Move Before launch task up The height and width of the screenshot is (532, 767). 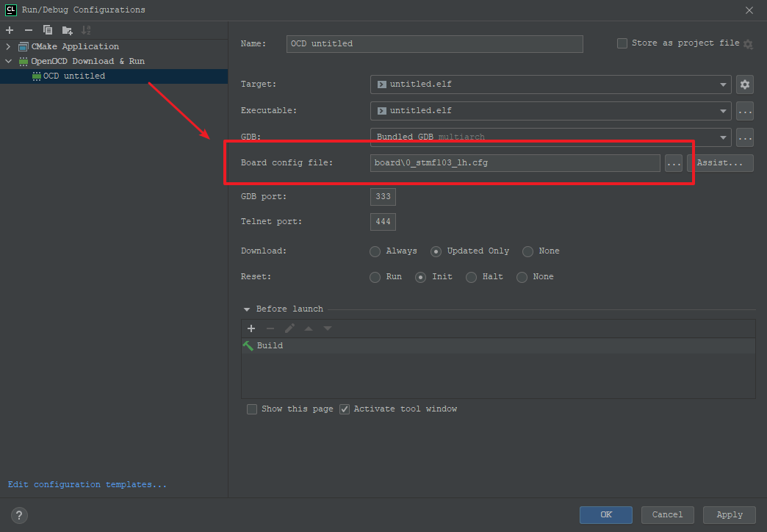point(309,328)
